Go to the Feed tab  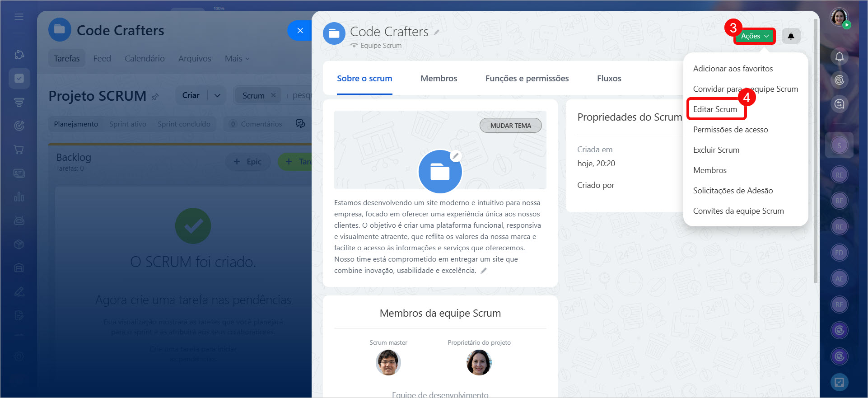(x=102, y=59)
